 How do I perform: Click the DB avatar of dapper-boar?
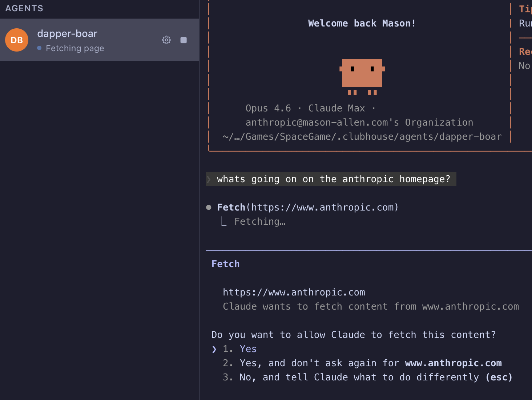tap(16, 40)
